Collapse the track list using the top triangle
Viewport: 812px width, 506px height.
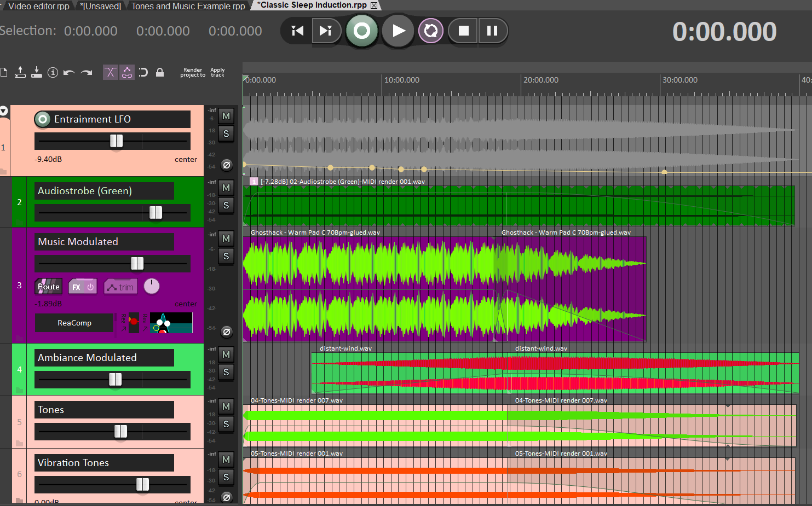4,111
